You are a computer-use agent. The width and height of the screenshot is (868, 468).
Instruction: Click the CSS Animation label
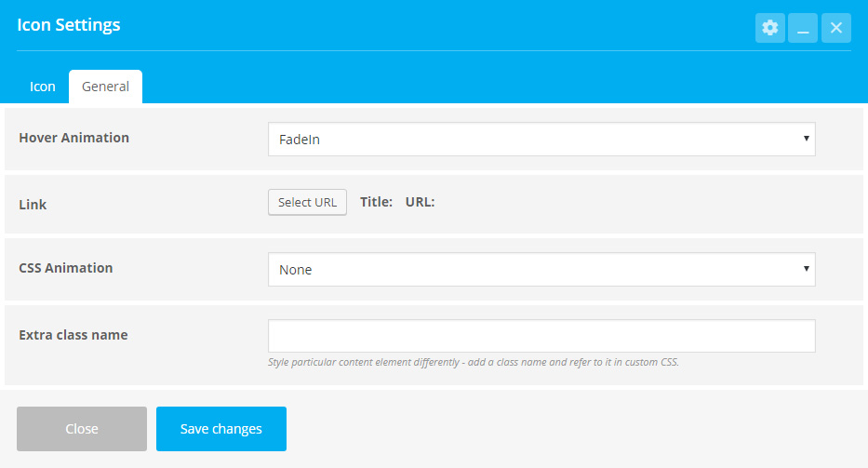pos(66,268)
